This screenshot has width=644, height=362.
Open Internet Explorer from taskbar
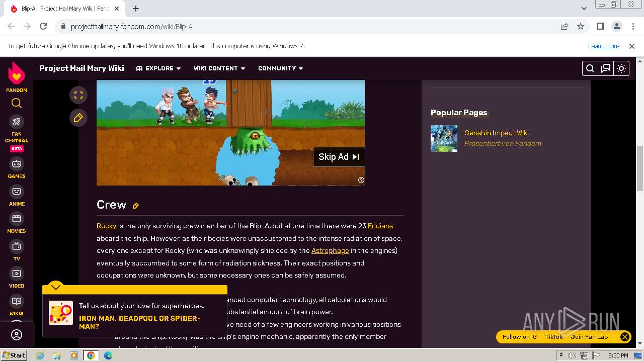40,355
